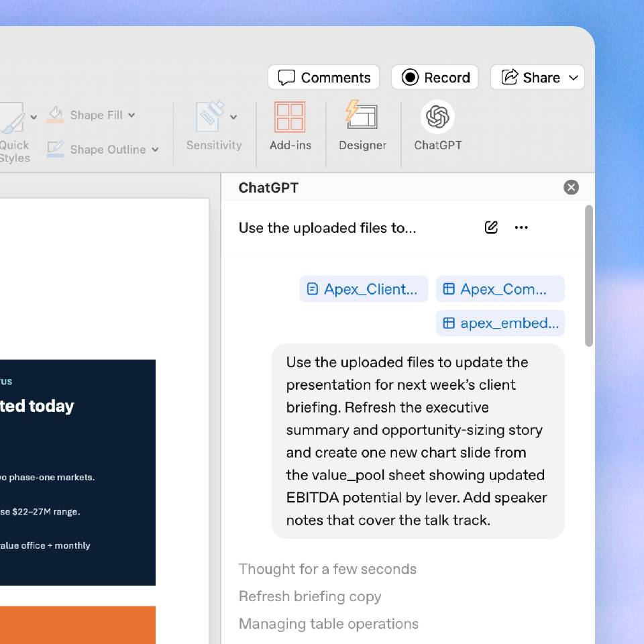Screen dimensions: 644x644
Task: Click the share arrow icon
Action: (510, 76)
